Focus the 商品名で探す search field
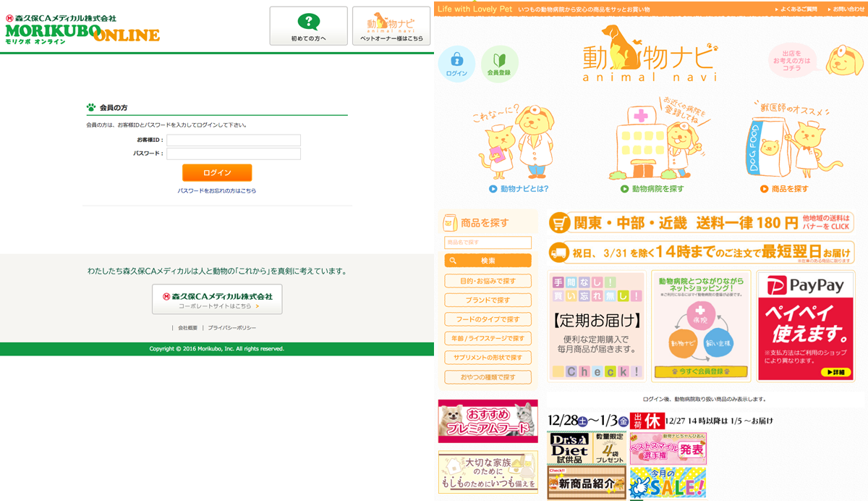This screenshot has width=868, height=501. point(488,243)
